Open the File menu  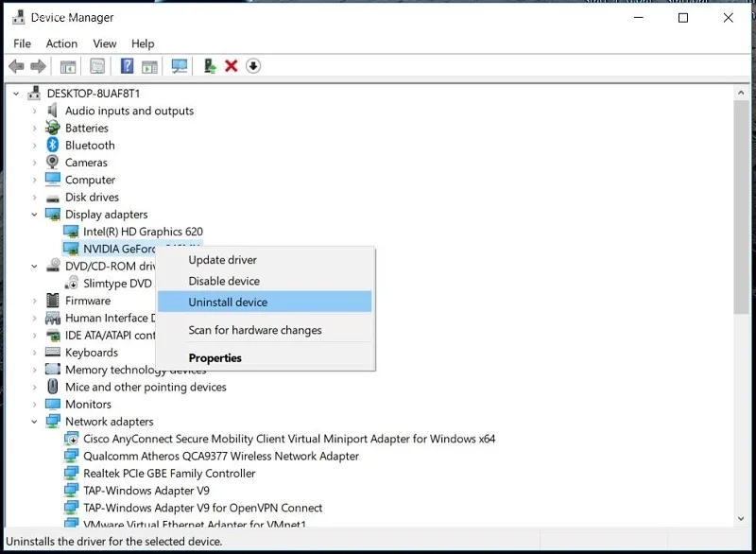(x=22, y=43)
